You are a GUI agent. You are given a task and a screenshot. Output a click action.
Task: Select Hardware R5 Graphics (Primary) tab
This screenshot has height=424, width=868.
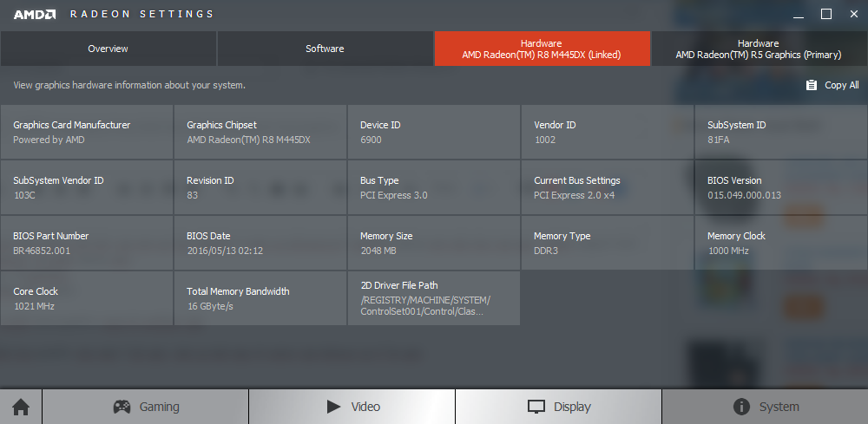759,49
